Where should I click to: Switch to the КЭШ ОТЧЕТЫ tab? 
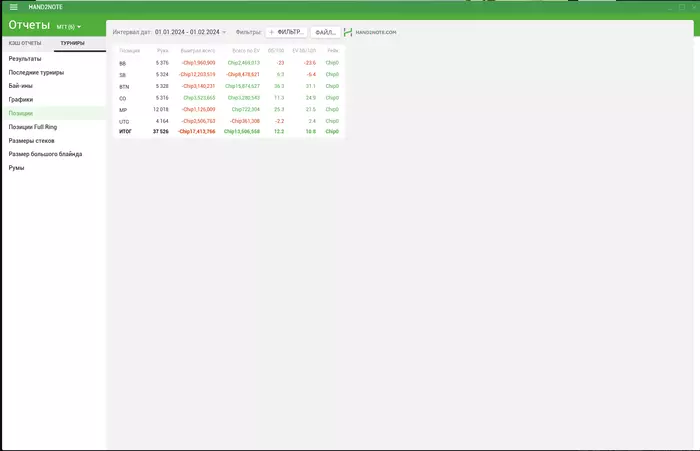(25, 43)
